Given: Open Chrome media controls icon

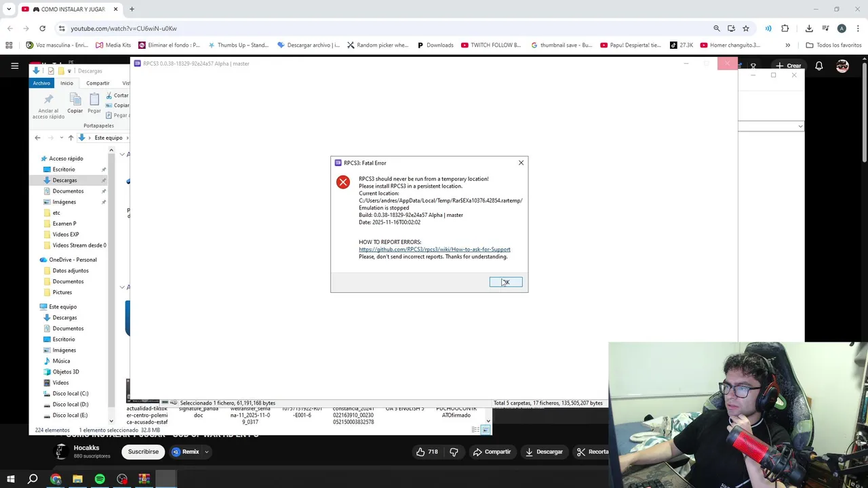Looking at the screenshot, I should [x=825, y=28].
